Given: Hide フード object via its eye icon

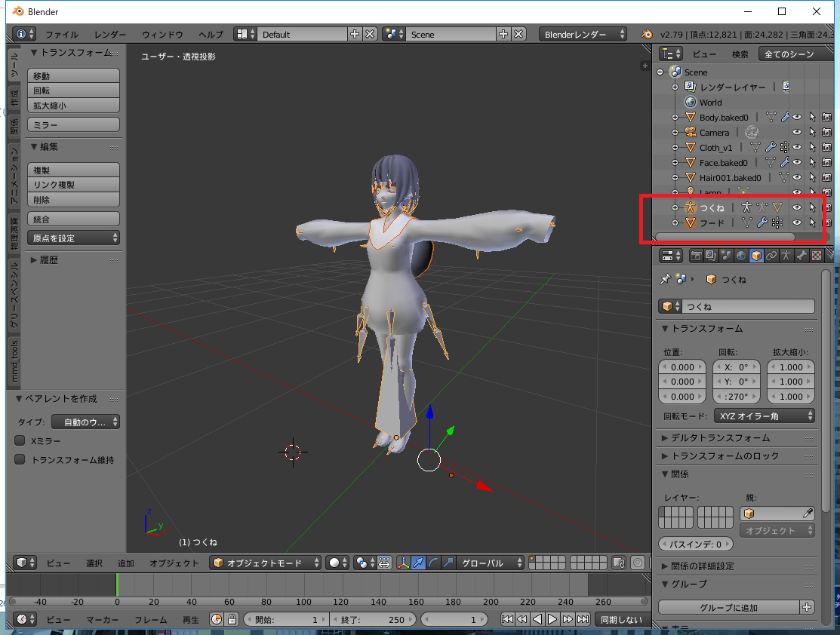Looking at the screenshot, I should (797, 222).
